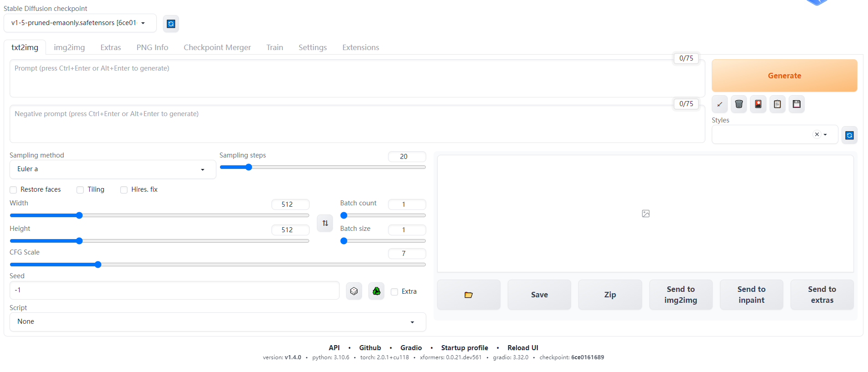This screenshot has height=372, width=868.
Task: Switch to the img2img tab
Action: click(x=69, y=47)
